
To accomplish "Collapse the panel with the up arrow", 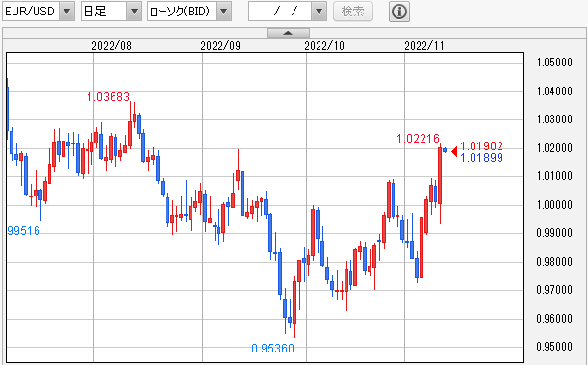I will (288, 33).
